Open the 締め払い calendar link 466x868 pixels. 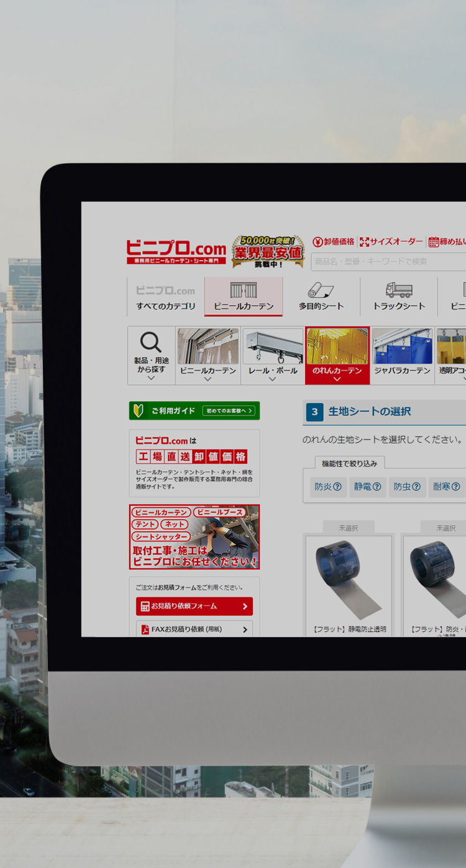tap(447, 242)
